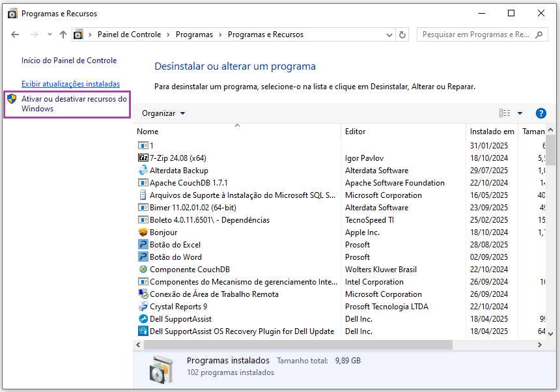Image resolution: width=560 pixels, height=392 pixels.
Task: Open Início do Painel de Controle
Action: point(69,61)
